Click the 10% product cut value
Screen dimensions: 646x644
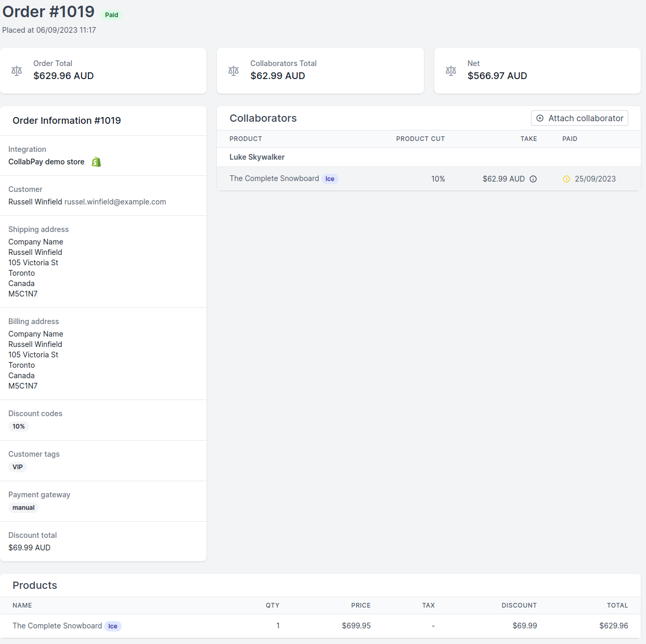(438, 179)
